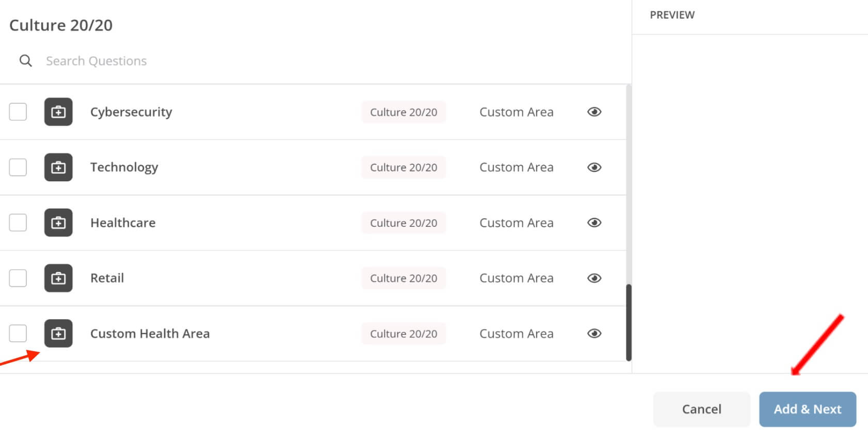Click the Add & Next button
This screenshot has height=439, width=868.
tap(808, 409)
